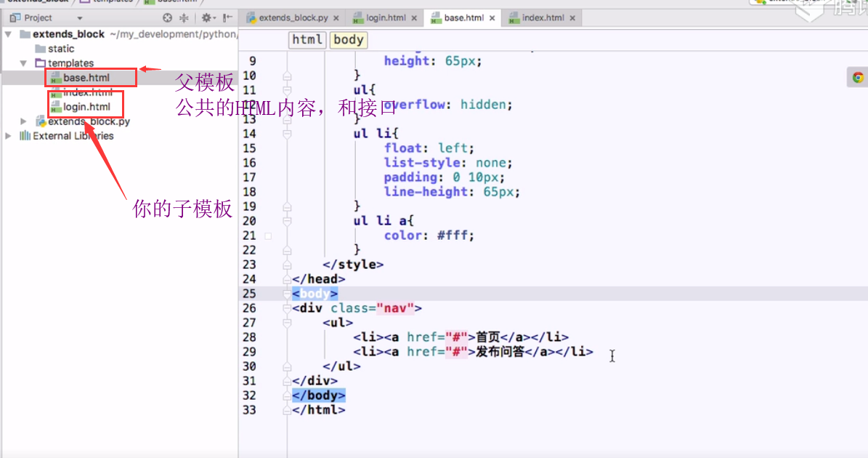Open page in Chrome browser icon
Viewport: 868px width, 458px height.
pyautogui.click(x=858, y=78)
